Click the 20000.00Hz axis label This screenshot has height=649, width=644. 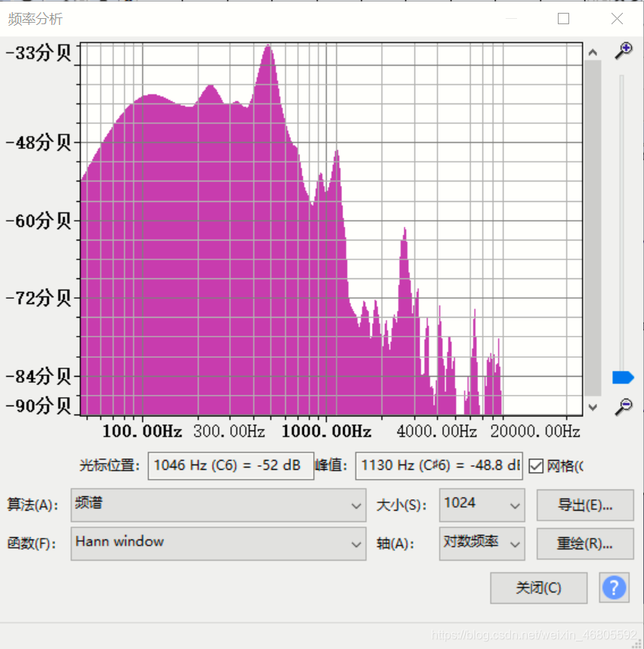[535, 431]
